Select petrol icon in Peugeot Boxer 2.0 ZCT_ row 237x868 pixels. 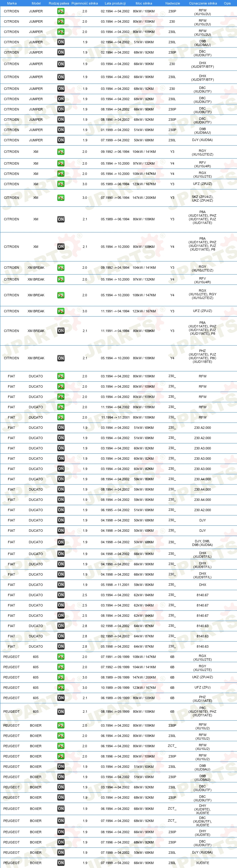point(61,746)
